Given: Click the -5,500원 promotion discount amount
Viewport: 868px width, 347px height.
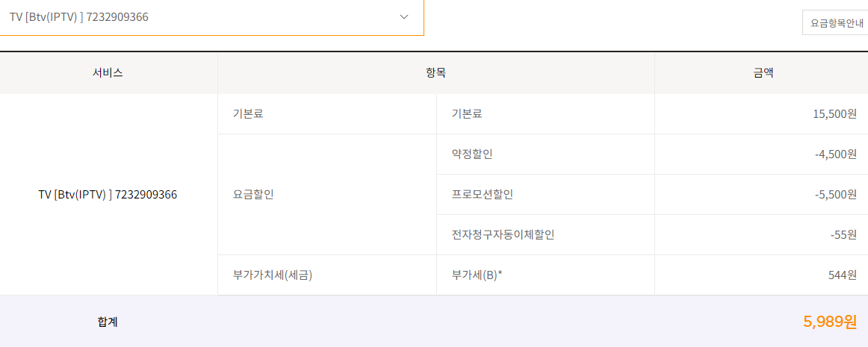Looking at the screenshot, I should coord(836,194).
